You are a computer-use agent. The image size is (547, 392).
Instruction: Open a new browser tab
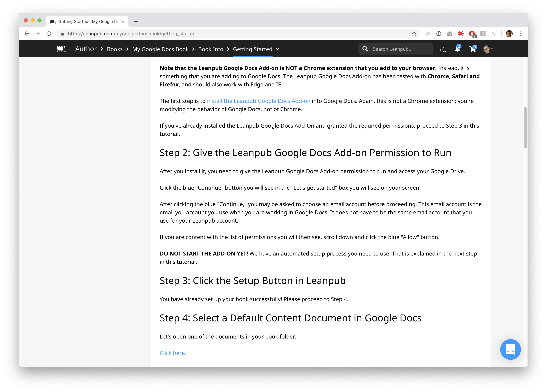coord(136,22)
